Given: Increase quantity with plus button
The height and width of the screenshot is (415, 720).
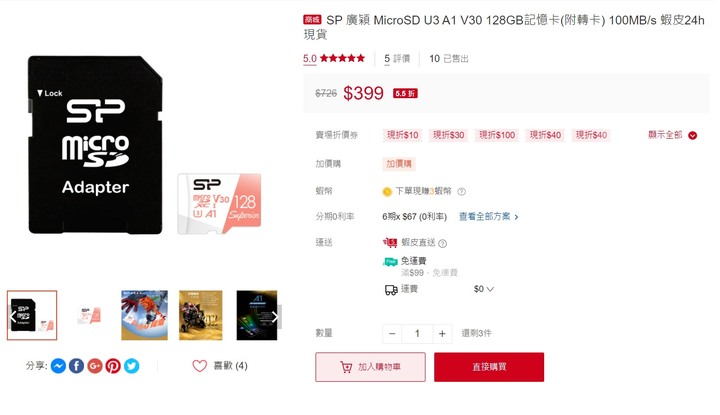Looking at the screenshot, I should tap(442, 334).
